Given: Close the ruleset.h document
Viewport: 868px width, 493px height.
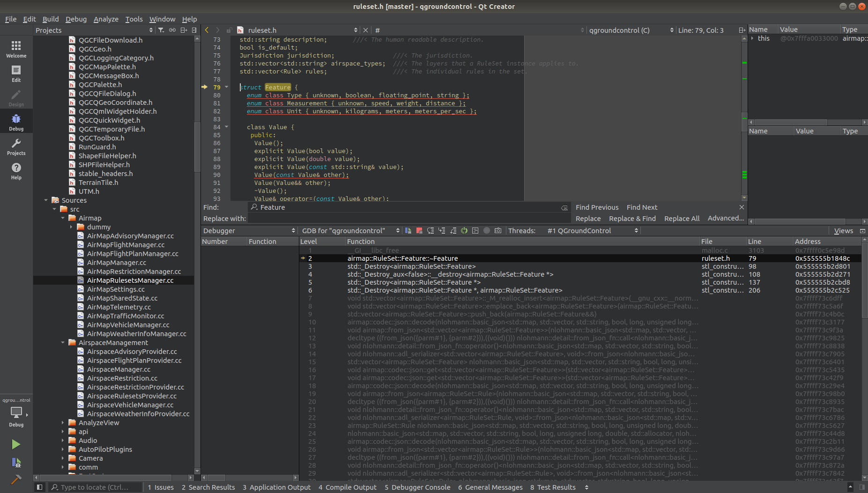Looking at the screenshot, I should click(366, 30).
